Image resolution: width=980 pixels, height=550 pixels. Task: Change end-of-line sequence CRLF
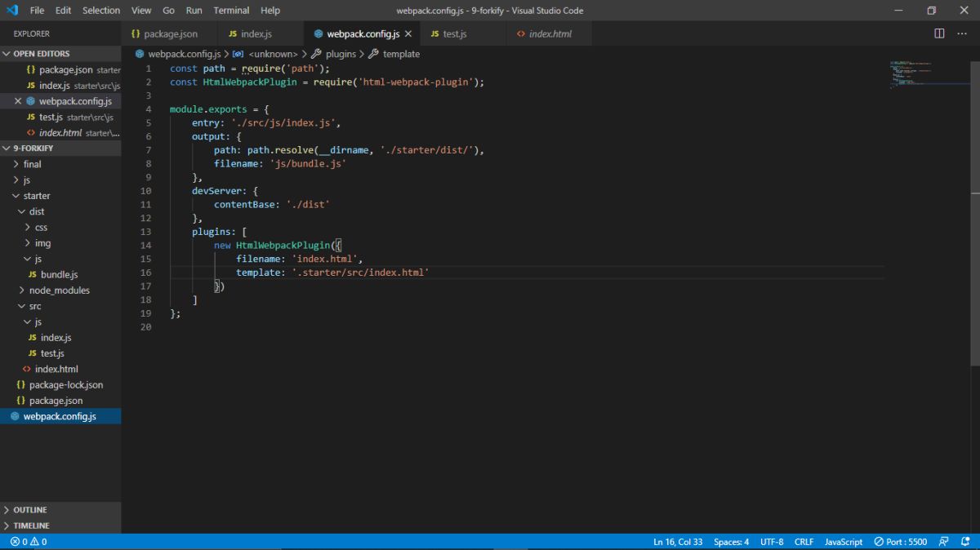coord(804,542)
